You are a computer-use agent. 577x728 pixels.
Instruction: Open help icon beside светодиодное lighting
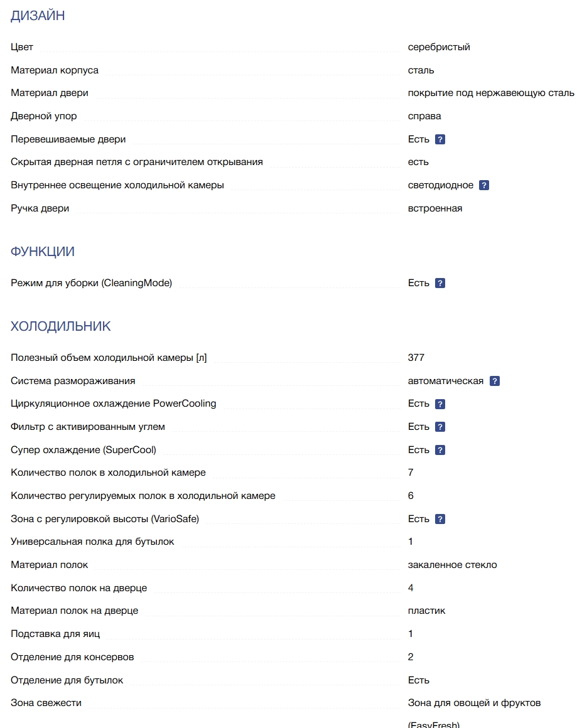click(484, 185)
